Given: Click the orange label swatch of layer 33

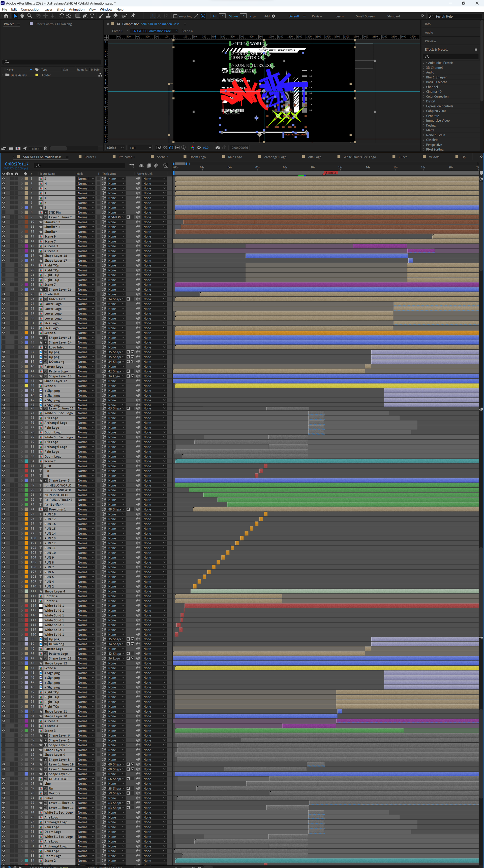Looking at the screenshot, I should coord(26,333).
